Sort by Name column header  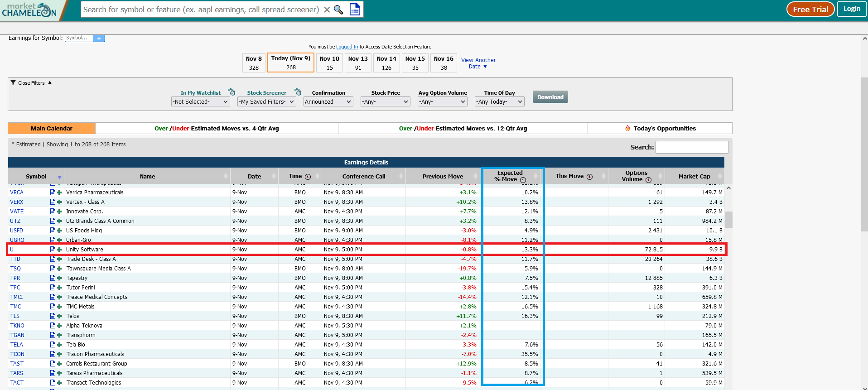pos(147,177)
